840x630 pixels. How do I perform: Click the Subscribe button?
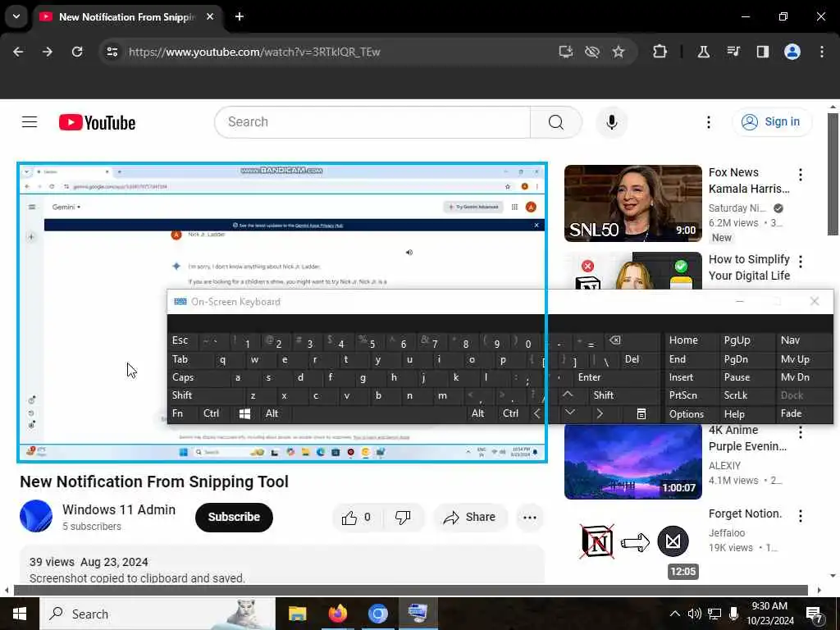234,517
